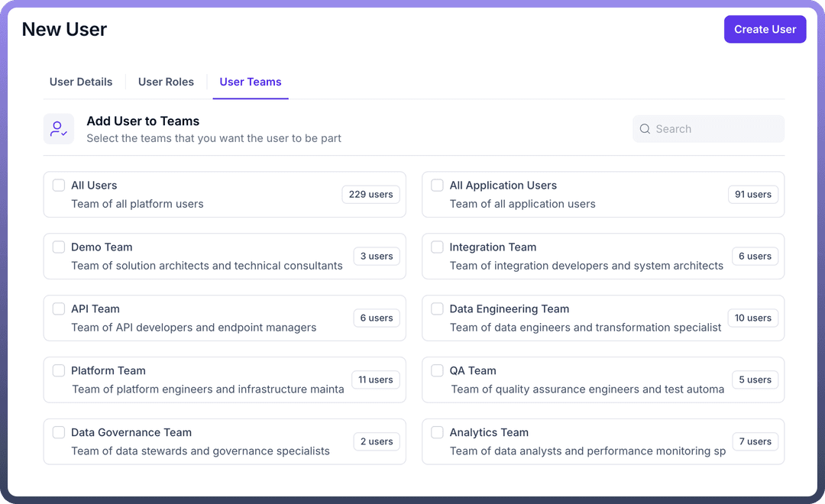825x504 pixels.
Task: Click the 7 users badge on Analytics Team
Action: (x=755, y=442)
